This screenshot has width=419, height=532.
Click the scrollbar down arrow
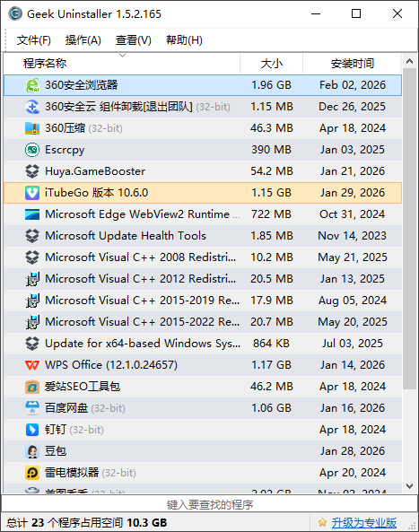tap(409, 486)
